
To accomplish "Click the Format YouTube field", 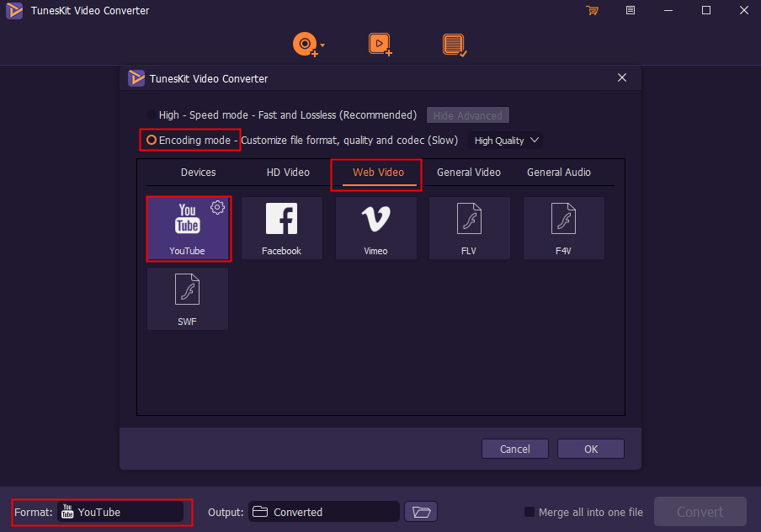I will 120,512.
